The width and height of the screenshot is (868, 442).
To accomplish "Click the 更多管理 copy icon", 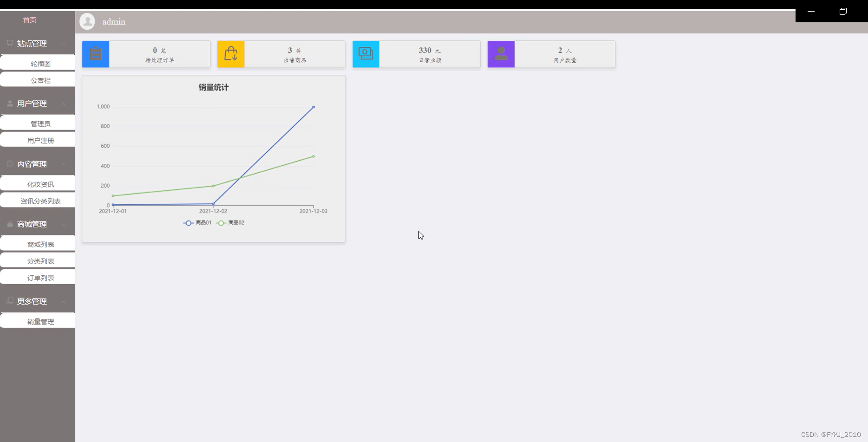I will (10, 301).
